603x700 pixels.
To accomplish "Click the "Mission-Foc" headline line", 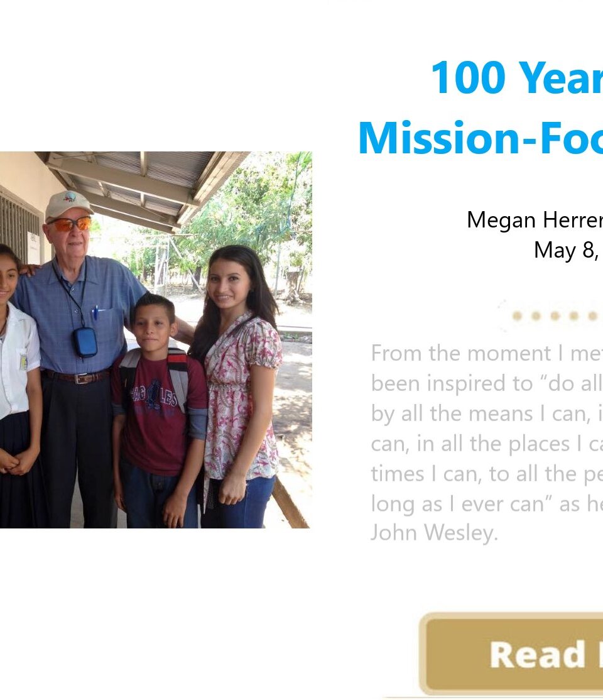I will [481, 139].
